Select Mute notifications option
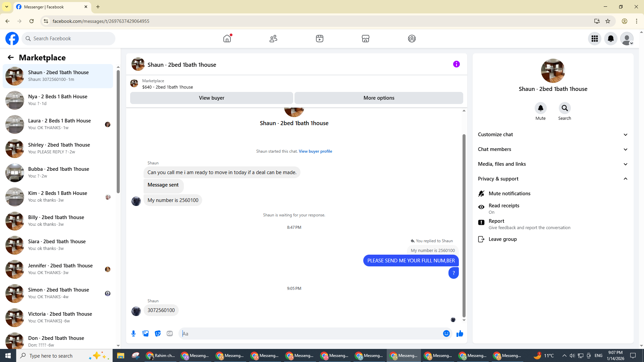 coord(553,194)
